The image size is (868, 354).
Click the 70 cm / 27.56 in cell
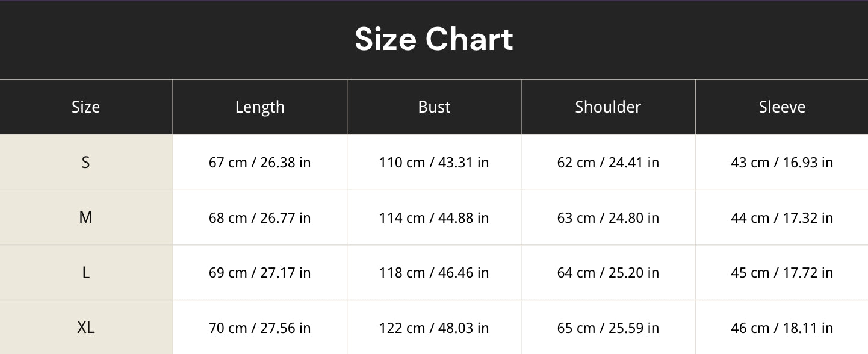[260, 328]
